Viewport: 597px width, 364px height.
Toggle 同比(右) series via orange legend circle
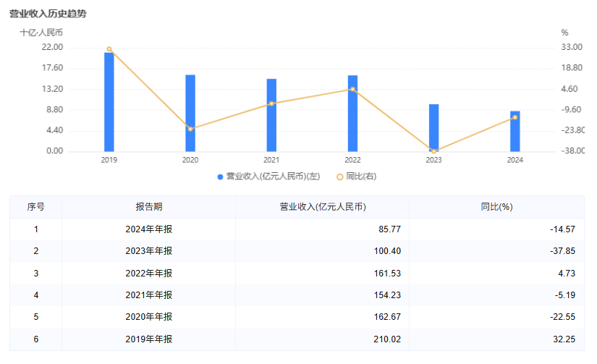point(340,177)
